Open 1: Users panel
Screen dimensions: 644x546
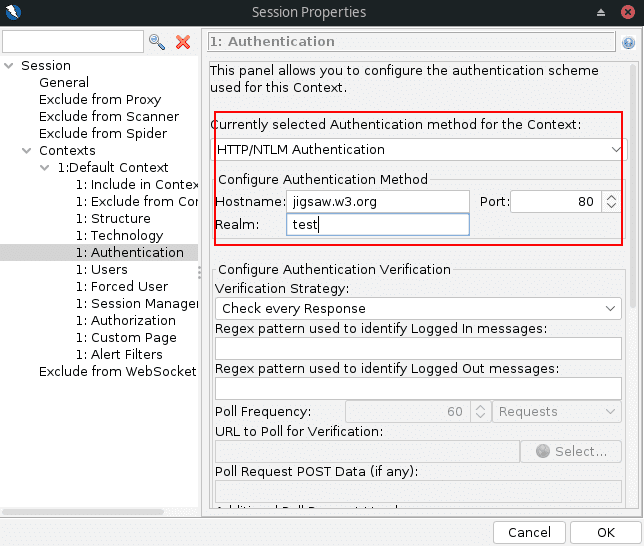(102, 270)
